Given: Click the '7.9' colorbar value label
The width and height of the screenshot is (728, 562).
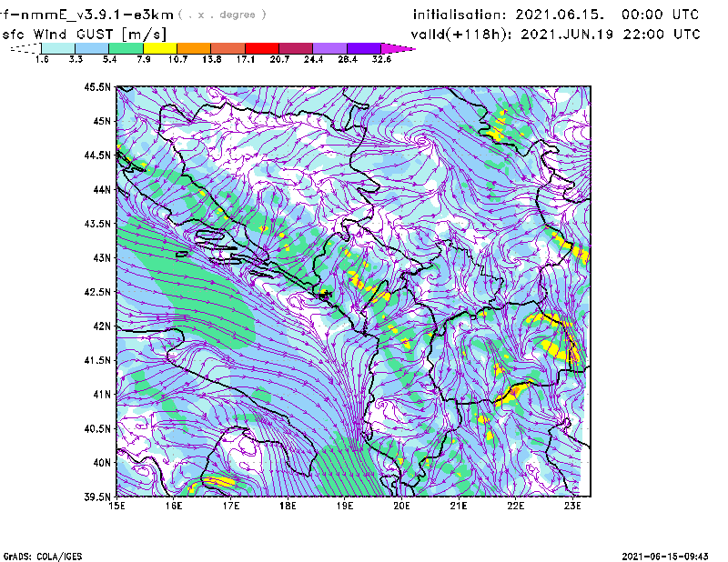Looking at the screenshot, I should click(x=144, y=59).
